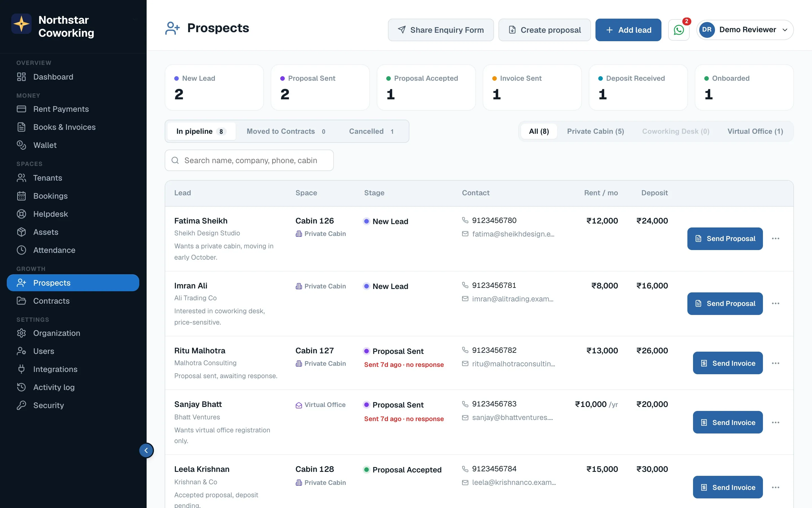Expand the Demo Reviewer account dropdown

click(x=745, y=30)
